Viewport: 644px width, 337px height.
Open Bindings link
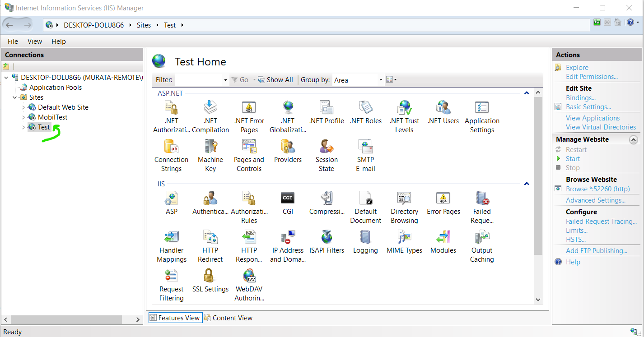[x=581, y=98]
